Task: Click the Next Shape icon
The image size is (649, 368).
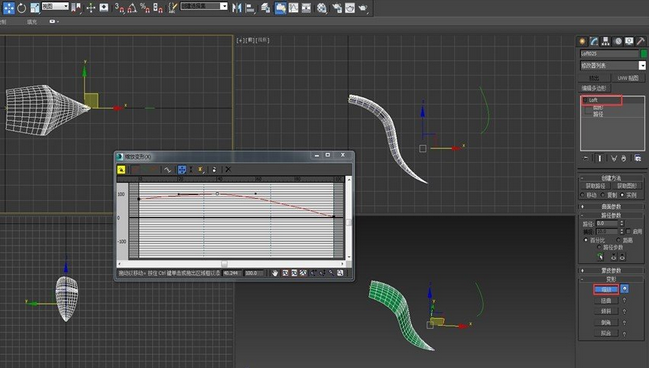Action: 622,257
